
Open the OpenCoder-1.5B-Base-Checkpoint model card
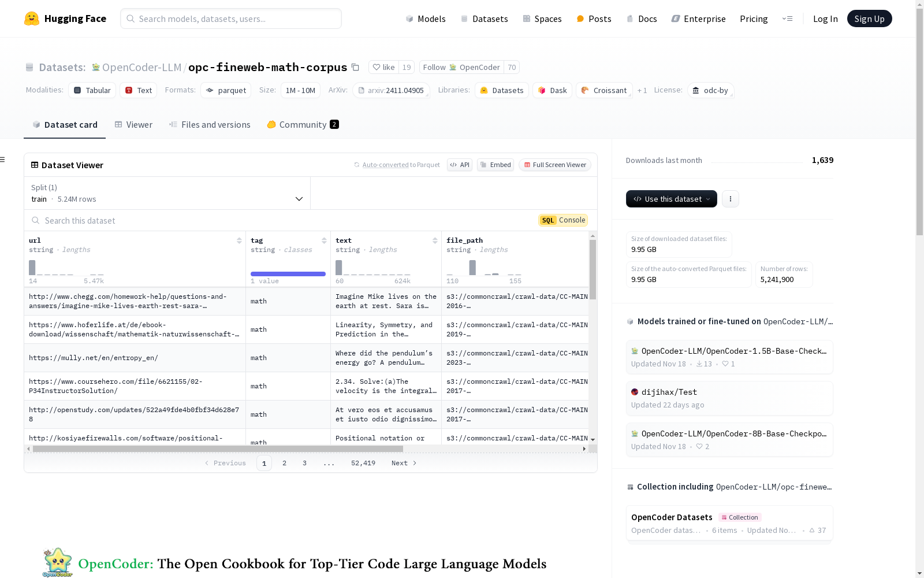coord(729,357)
